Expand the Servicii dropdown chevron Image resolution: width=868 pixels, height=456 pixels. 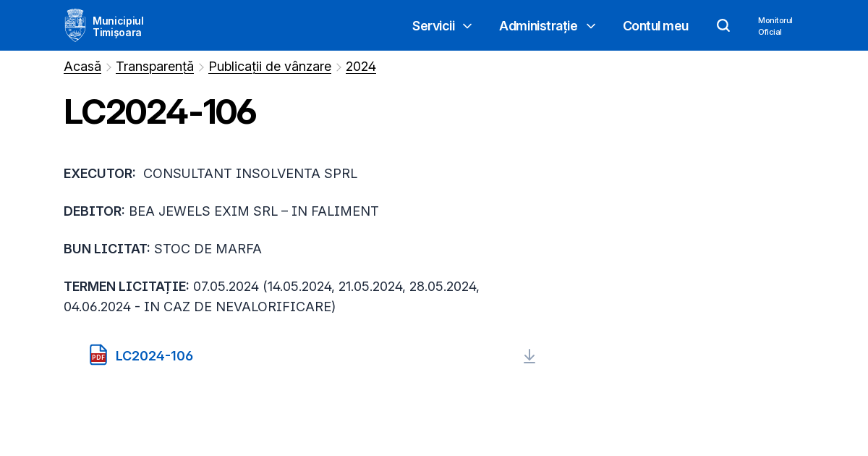467,26
